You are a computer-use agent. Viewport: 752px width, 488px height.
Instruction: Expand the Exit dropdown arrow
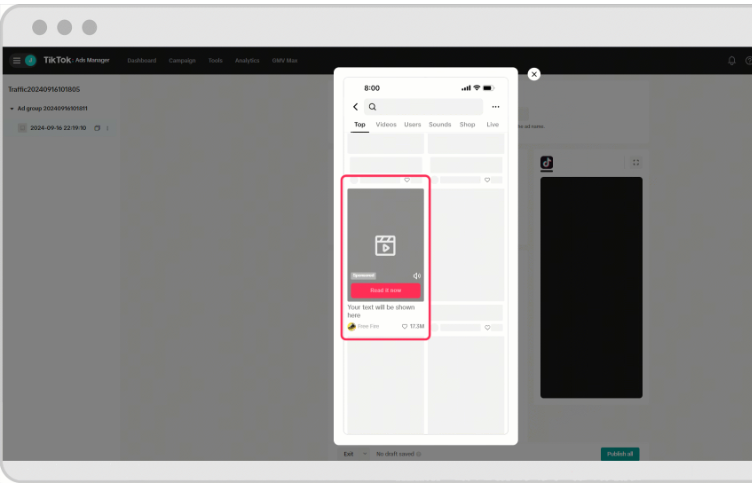(x=365, y=454)
